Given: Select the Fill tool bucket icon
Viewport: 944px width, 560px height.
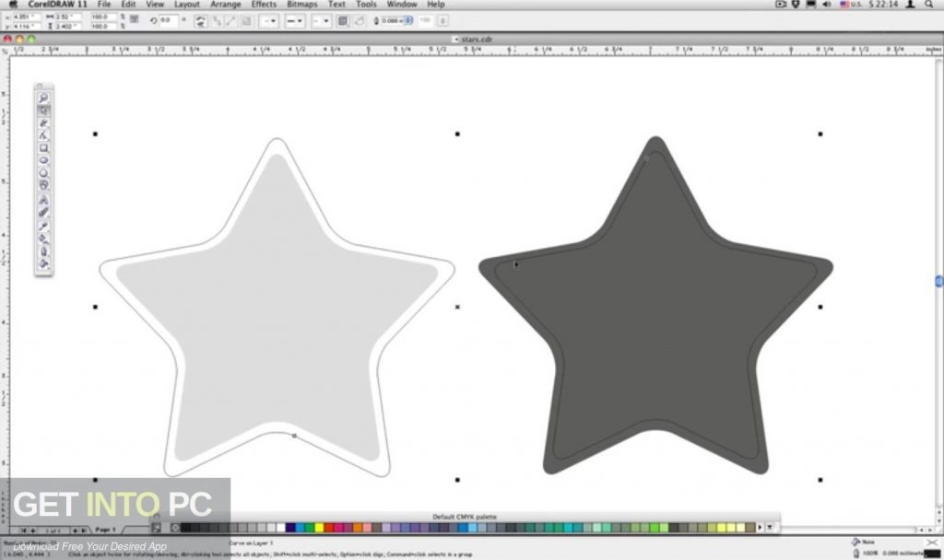Looking at the screenshot, I should click(x=43, y=239).
